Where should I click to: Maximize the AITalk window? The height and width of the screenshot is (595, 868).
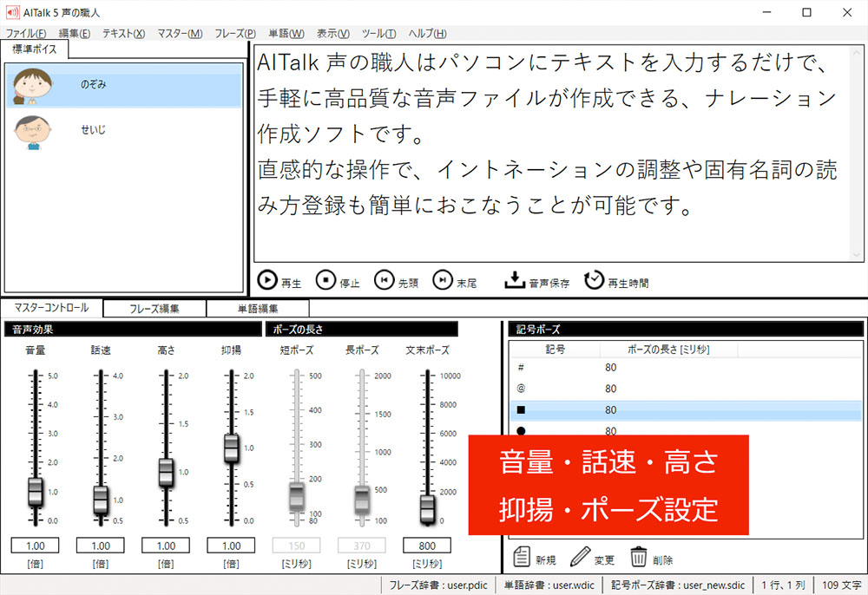(806, 12)
